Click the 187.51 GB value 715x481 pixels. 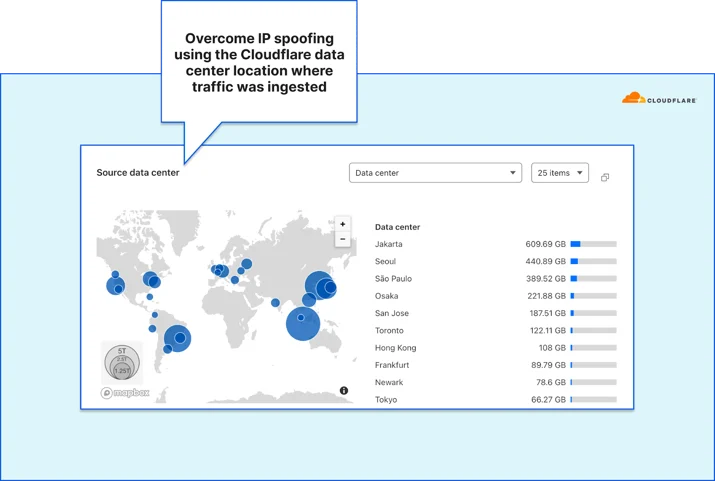tap(548, 313)
